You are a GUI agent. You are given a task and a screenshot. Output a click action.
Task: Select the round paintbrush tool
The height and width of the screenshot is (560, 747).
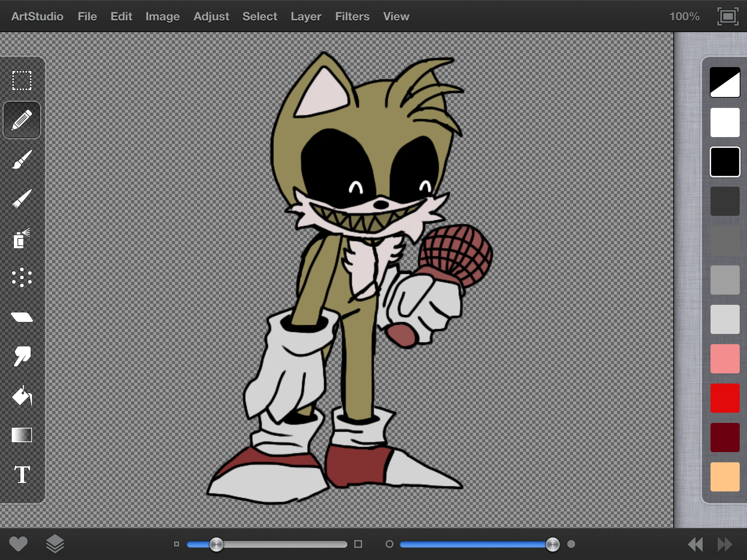(22, 160)
